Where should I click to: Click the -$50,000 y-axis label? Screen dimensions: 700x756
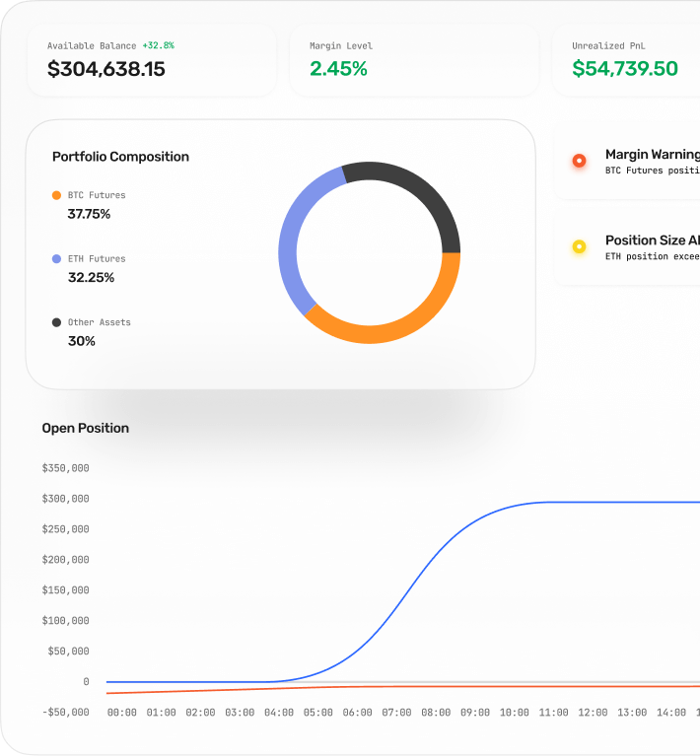tap(66, 712)
